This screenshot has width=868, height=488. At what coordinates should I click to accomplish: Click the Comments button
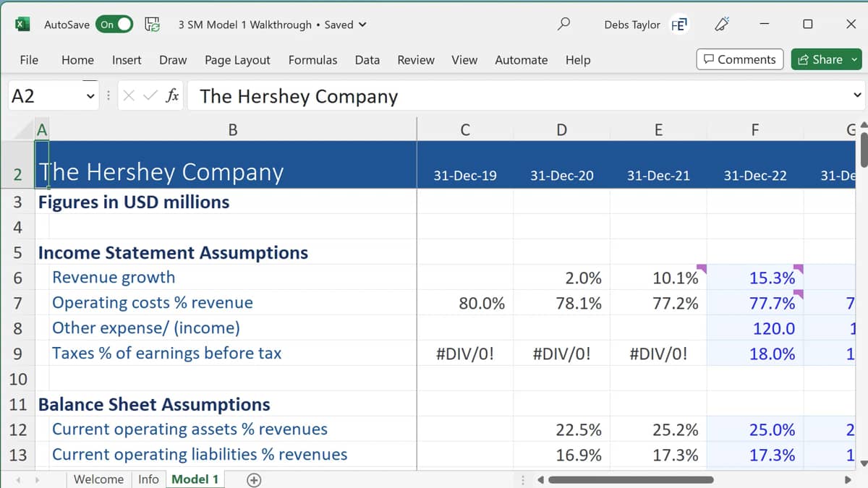(x=740, y=59)
